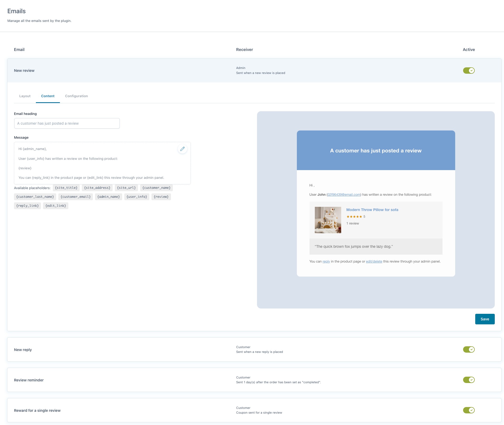Click the {site_title} placeholder tag
The height and width of the screenshot is (425, 504).
pyautogui.click(x=66, y=188)
